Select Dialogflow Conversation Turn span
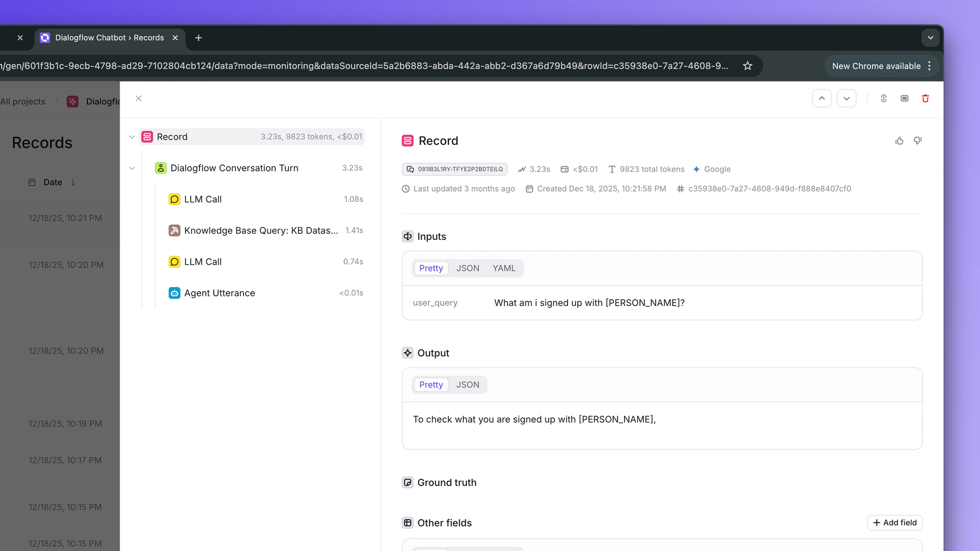Viewport: 980px width, 551px height. point(258,168)
